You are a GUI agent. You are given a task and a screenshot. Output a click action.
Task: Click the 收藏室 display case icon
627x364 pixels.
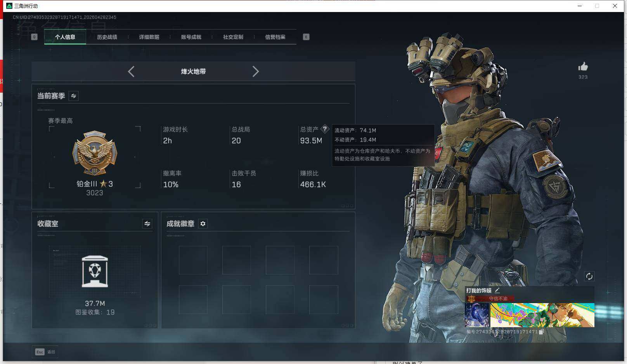95,271
